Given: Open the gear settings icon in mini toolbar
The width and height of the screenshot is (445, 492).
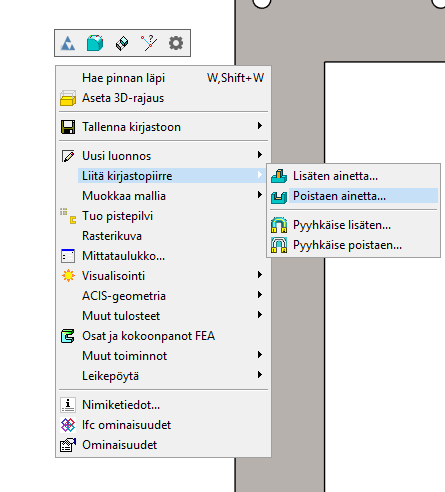Looking at the screenshot, I should coord(176,43).
